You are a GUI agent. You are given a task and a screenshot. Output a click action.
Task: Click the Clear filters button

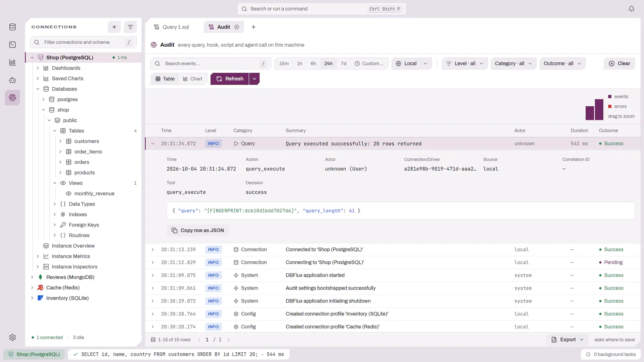click(619, 64)
